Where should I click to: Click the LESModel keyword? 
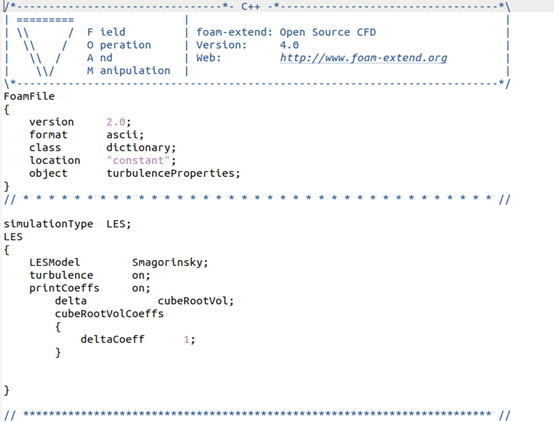point(55,263)
